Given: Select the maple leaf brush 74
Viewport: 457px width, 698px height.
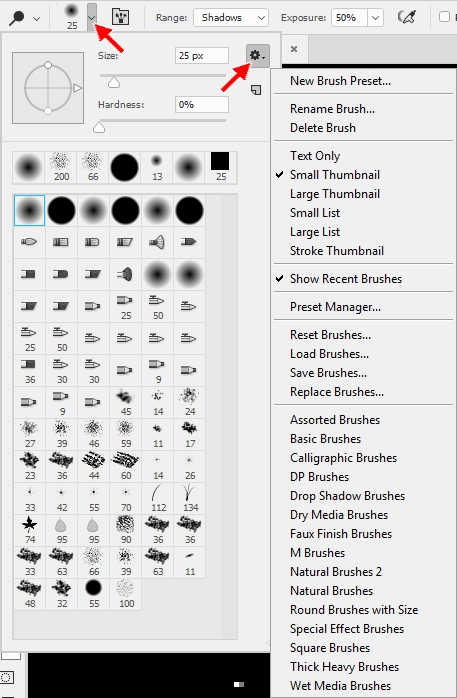Looking at the screenshot, I should click(x=30, y=530).
